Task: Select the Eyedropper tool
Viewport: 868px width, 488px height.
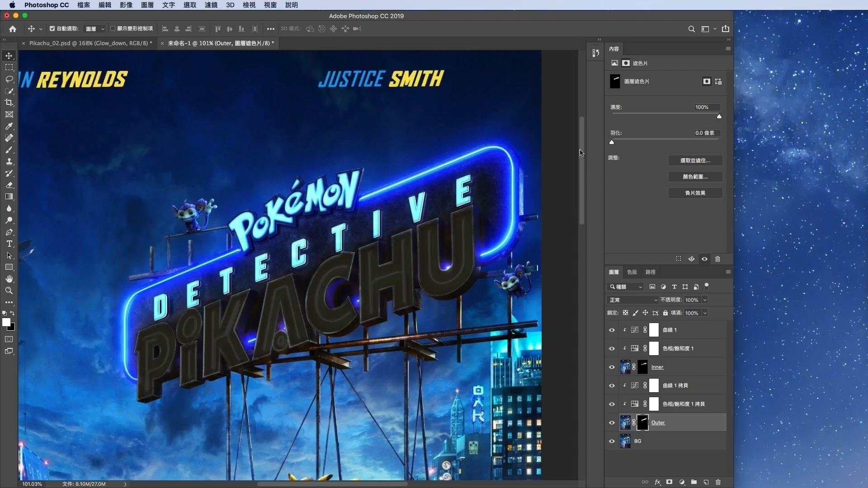Action: tap(9, 126)
